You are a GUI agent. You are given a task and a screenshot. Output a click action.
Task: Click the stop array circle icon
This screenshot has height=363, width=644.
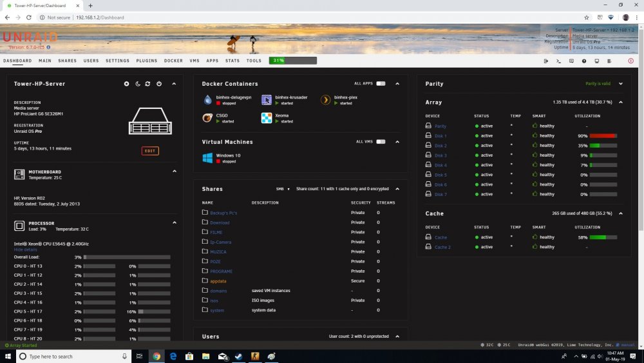click(126, 84)
